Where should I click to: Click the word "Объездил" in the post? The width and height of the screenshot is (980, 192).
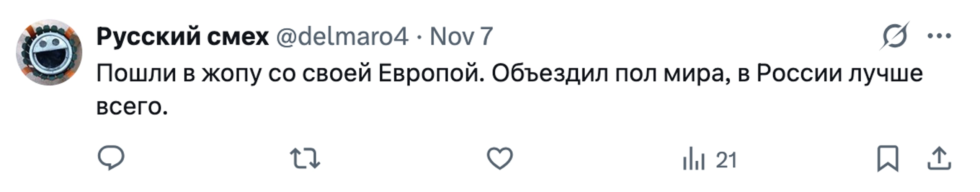click(x=550, y=73)
